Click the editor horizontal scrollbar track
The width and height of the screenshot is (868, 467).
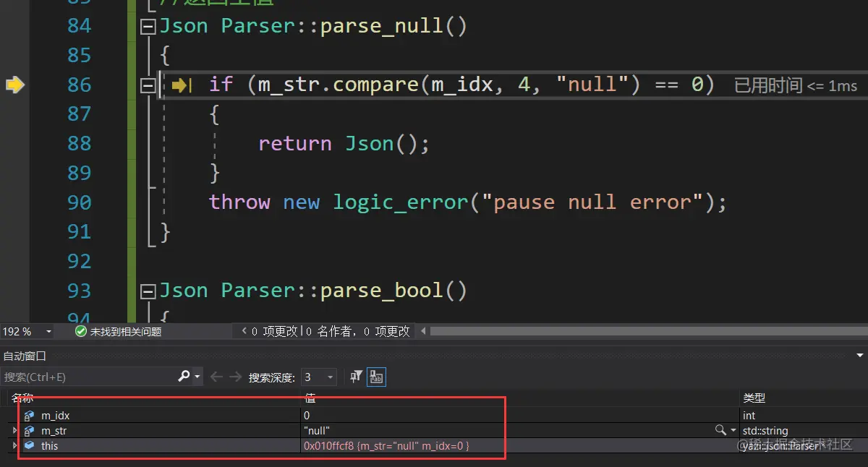[x=648, y=331]
